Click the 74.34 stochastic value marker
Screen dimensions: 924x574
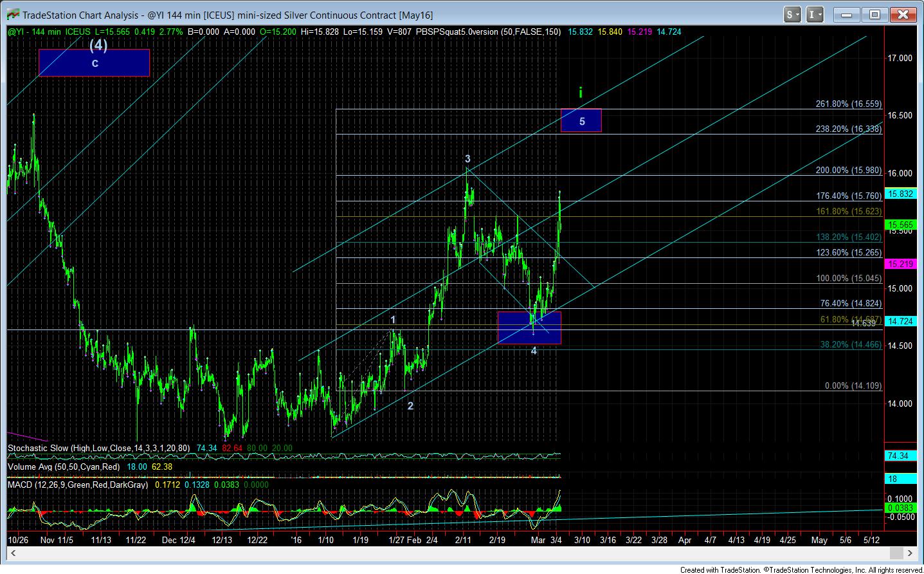point(901,456)
